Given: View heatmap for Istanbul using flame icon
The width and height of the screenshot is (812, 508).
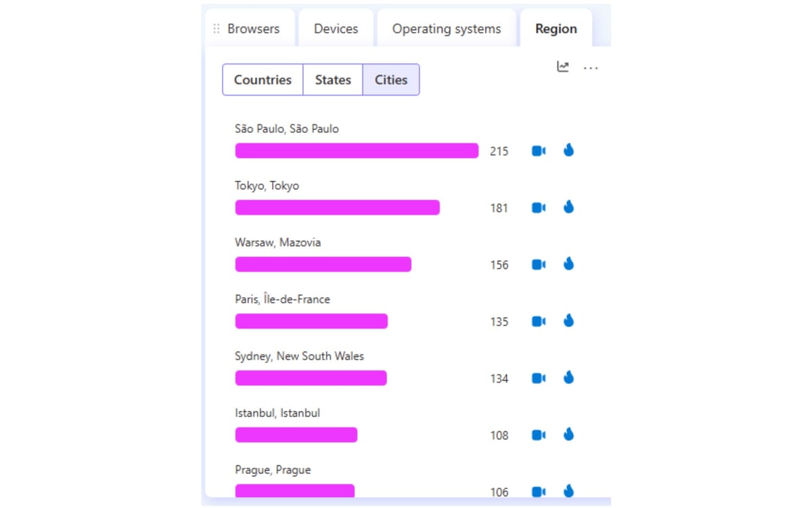Looking at the screenshot, I should click(x=568, y=435).
